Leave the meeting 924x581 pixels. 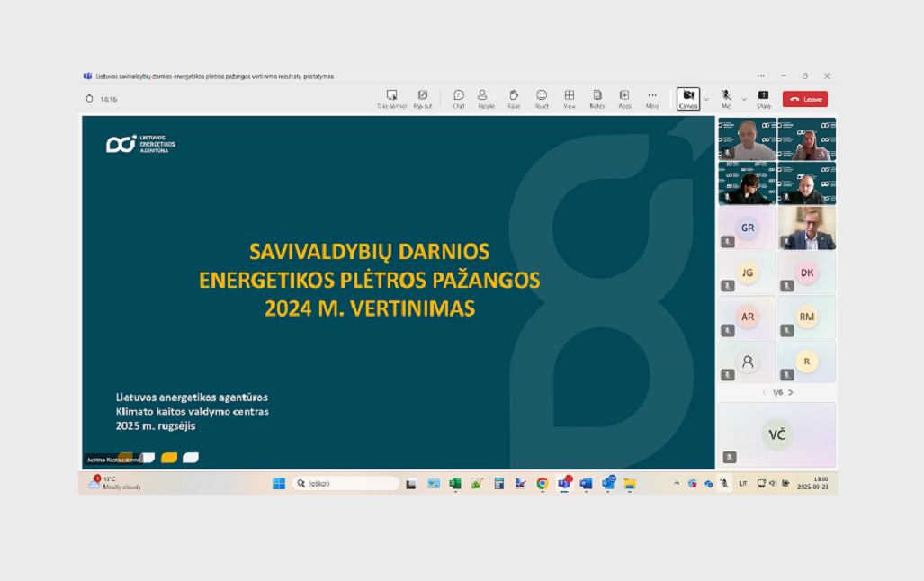pos(805,99)
